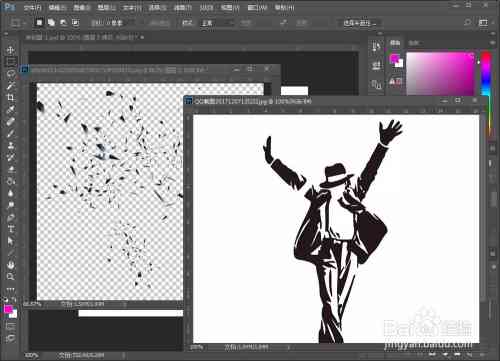The width and height of the screenshot is (500, 361).
Task: Select the Healing Brush tool
Action: (x=11, y=121)
